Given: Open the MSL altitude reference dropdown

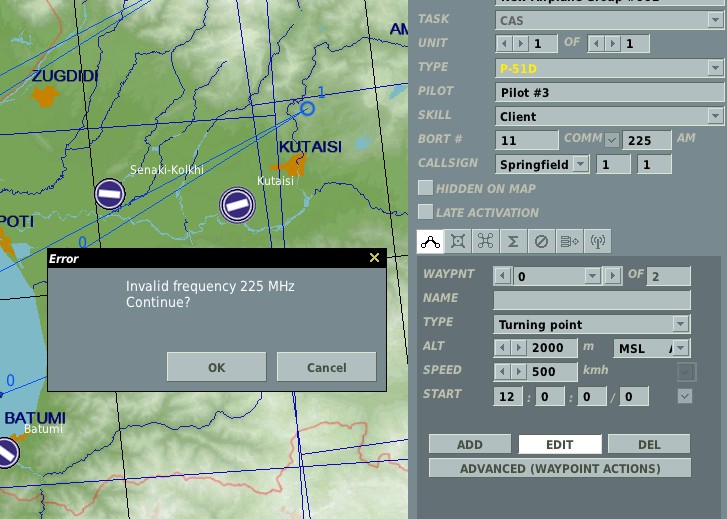Looking at the screenshot, I should click(651, 348).
